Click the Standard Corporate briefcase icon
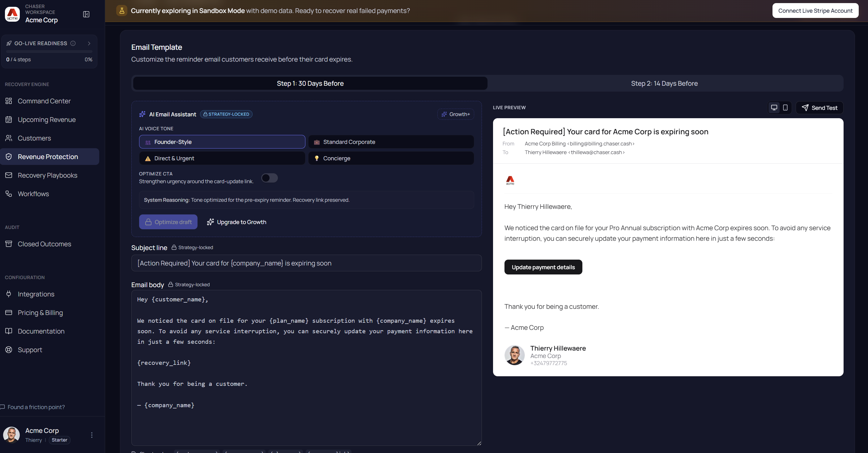Image resolution: width=868 pixels, height=453 pixels. click(x=317, y=142)
